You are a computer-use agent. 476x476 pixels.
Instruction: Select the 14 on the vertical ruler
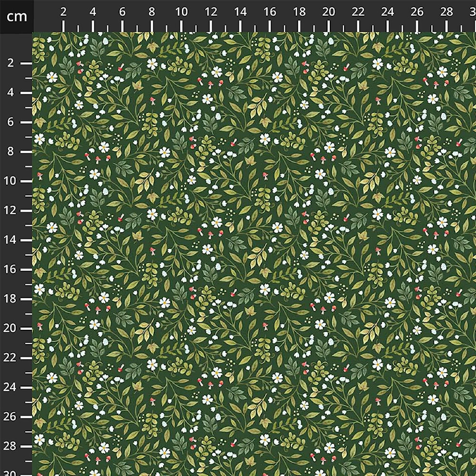point(10,240)
